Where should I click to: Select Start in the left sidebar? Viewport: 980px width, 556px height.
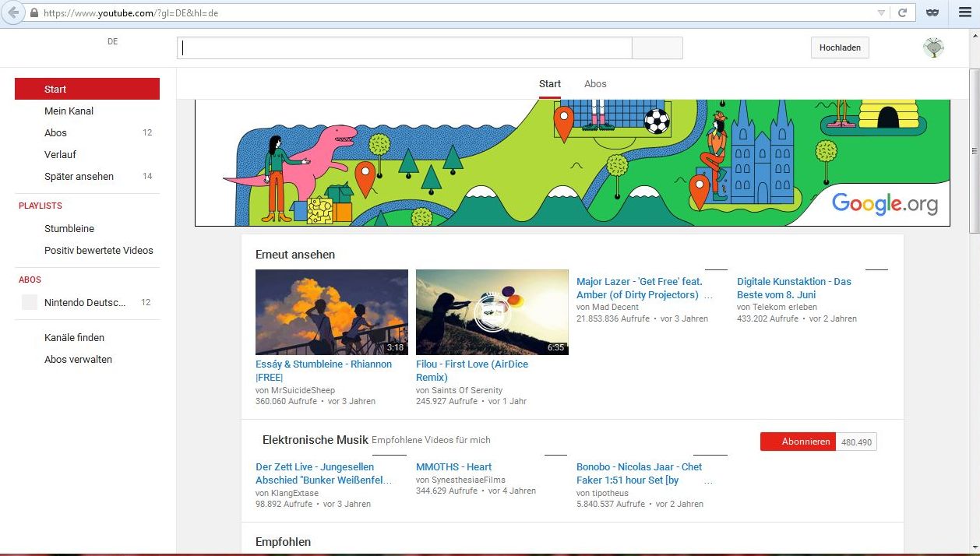(x=87, y=89)
